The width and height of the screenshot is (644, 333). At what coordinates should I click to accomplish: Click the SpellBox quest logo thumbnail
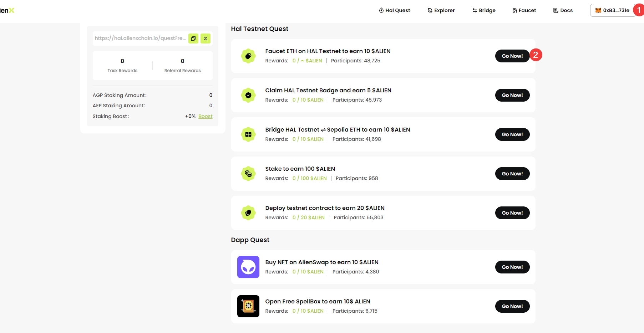[x=248, y=306]
